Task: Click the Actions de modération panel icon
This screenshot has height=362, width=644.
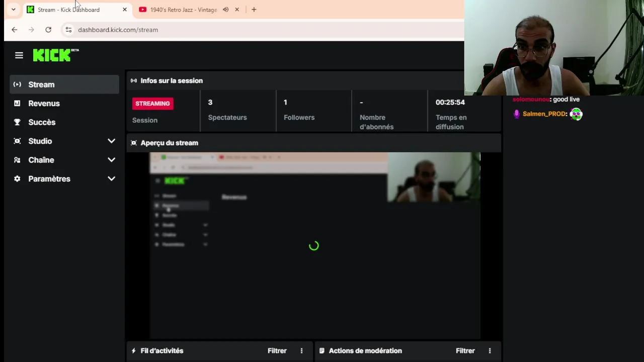Action: (x=322, y=351)
